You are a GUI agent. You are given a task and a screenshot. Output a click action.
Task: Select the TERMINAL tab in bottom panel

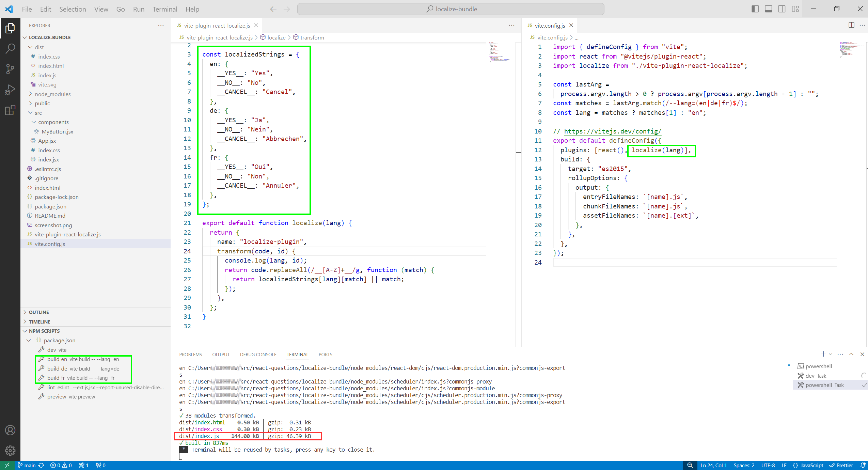point(297,354)
